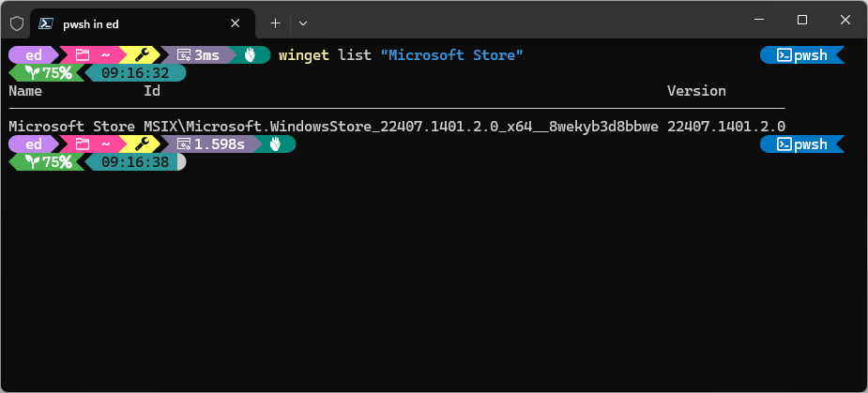Click the shield icon in the title bar

pos(17,23)
